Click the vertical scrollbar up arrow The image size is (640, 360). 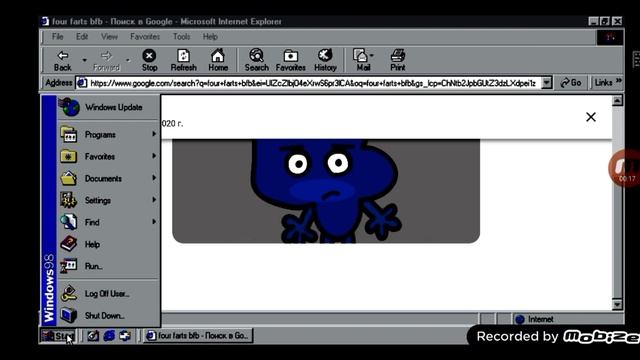pyautogui.click(x=617, y=100)
